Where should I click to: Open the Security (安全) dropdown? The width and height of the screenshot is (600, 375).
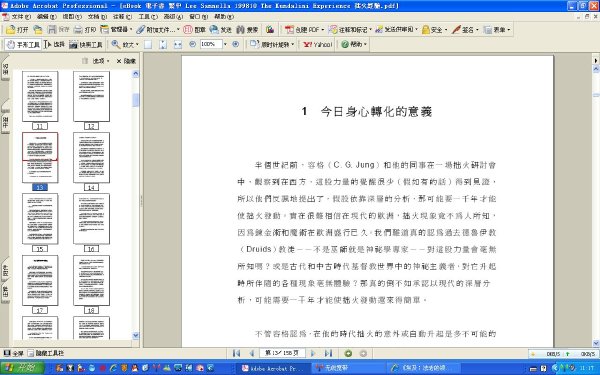(446, 29)
